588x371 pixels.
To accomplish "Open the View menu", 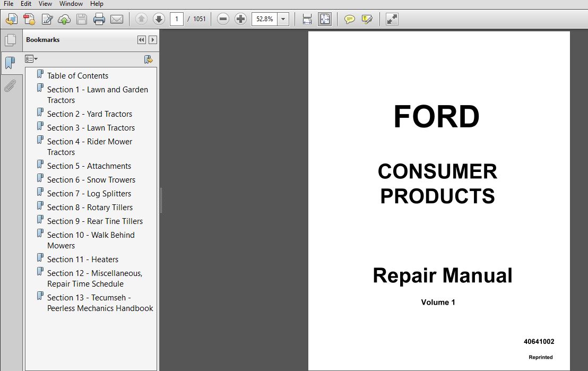I will [45, 4].
